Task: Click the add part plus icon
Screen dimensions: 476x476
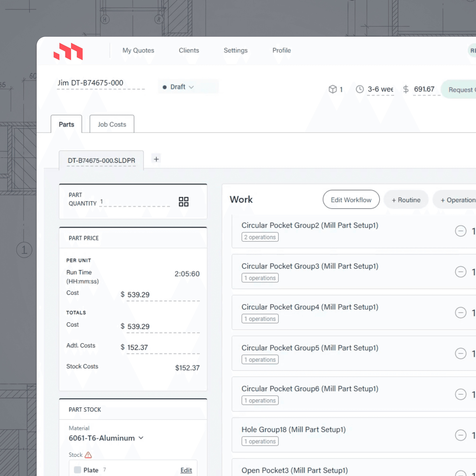Action: pos(156,159)
